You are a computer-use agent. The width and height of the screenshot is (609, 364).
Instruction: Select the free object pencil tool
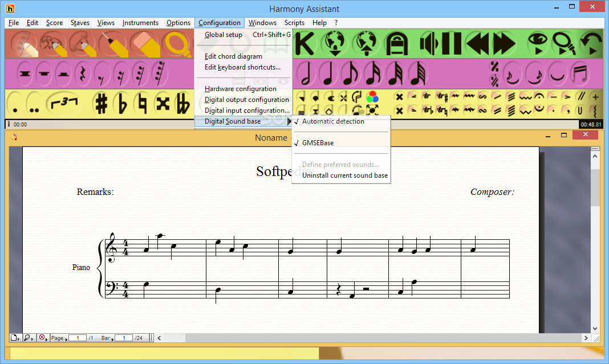point(83,44)
